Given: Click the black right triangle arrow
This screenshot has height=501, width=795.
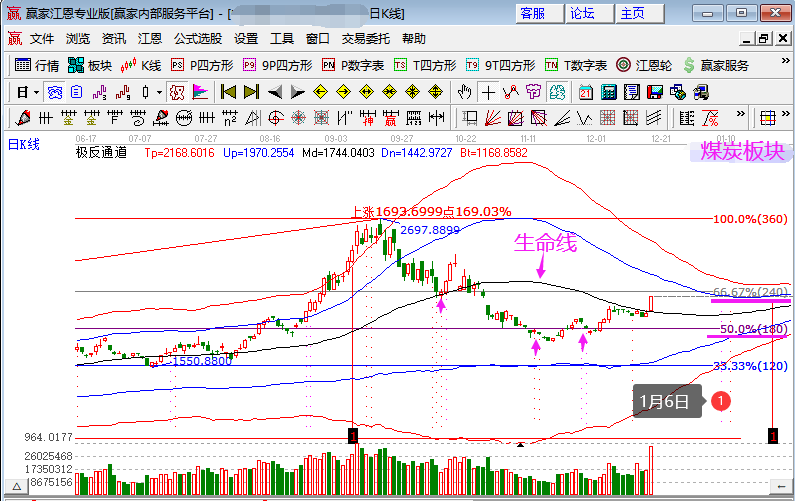Looking at the screenshot, I should click(x=298, y=92).
